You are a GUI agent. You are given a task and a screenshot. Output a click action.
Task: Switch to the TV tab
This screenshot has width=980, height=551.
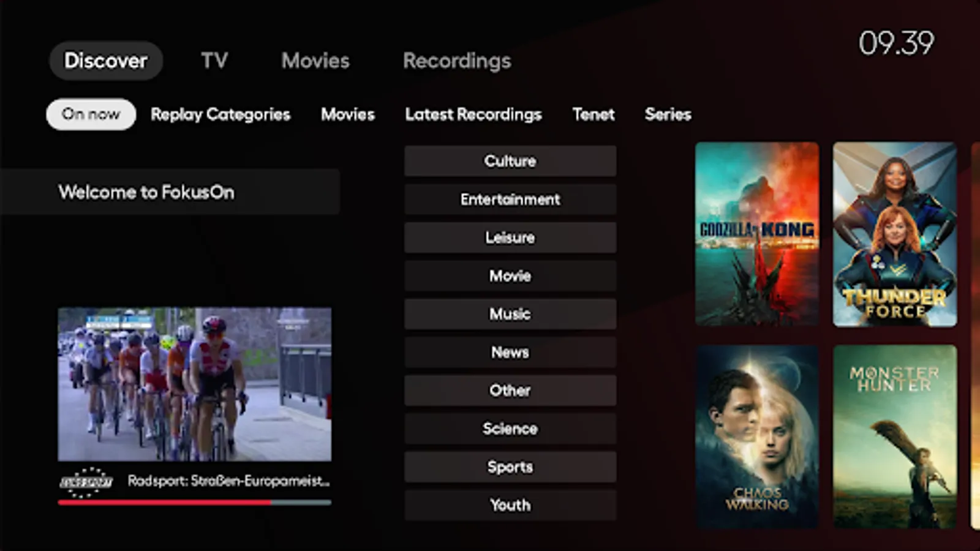[214, 61]
